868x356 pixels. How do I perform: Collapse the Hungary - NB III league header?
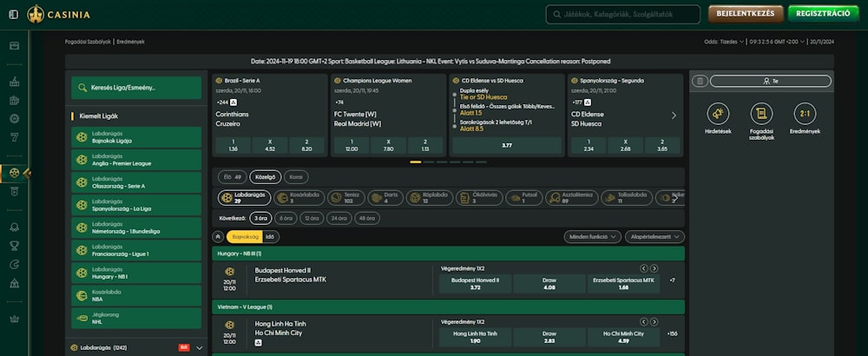coord(448,254)
